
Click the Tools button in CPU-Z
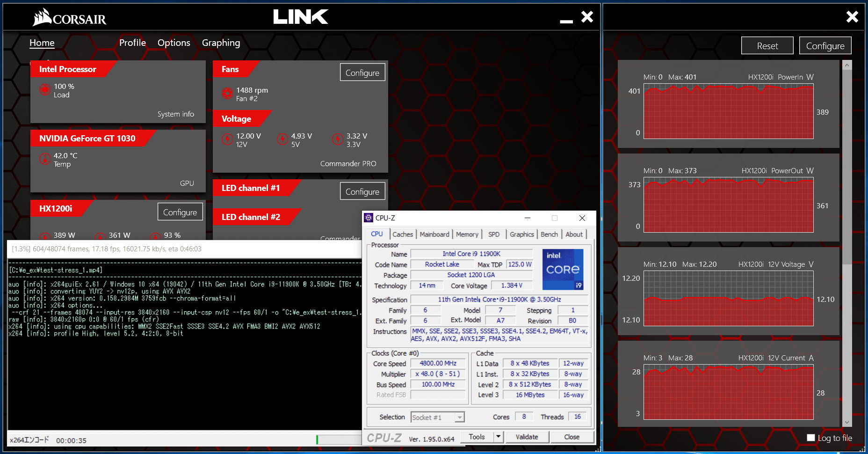tap(477, 437)
